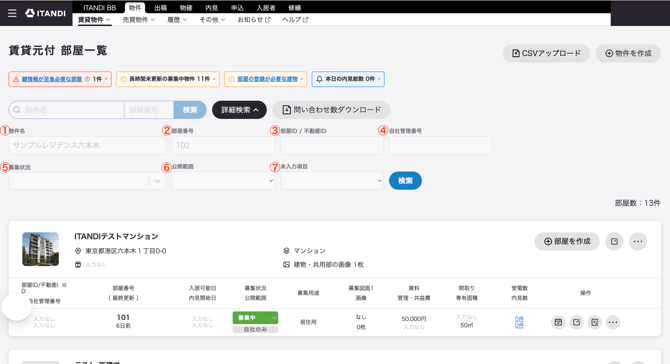Click the upper 0件 link for room 101
The width and height of the screenshot is (670, 364).
(519, 319)
